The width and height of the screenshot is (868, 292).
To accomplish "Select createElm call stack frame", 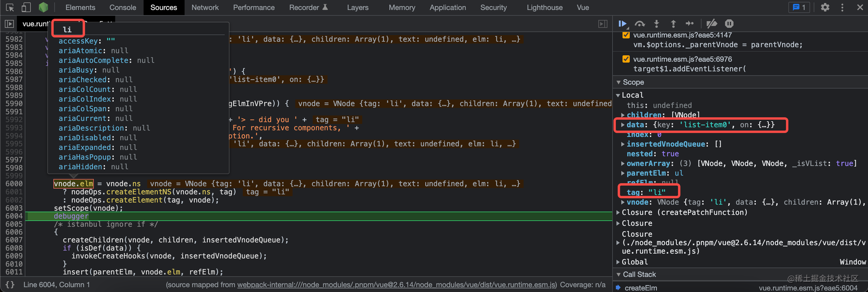I will point(641,288).
